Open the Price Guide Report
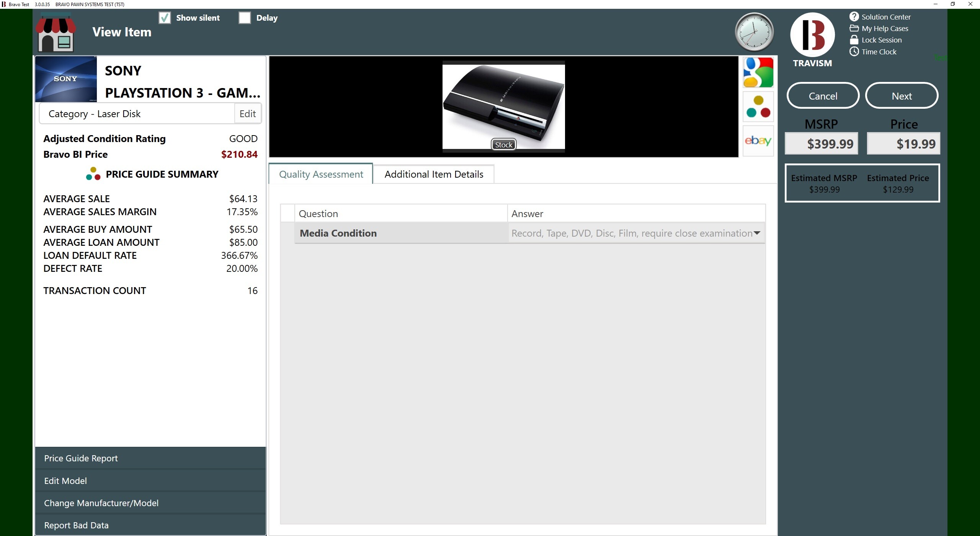Image resolution: width=980 pixels, height=536 pixels. click(x=150, y=458)
